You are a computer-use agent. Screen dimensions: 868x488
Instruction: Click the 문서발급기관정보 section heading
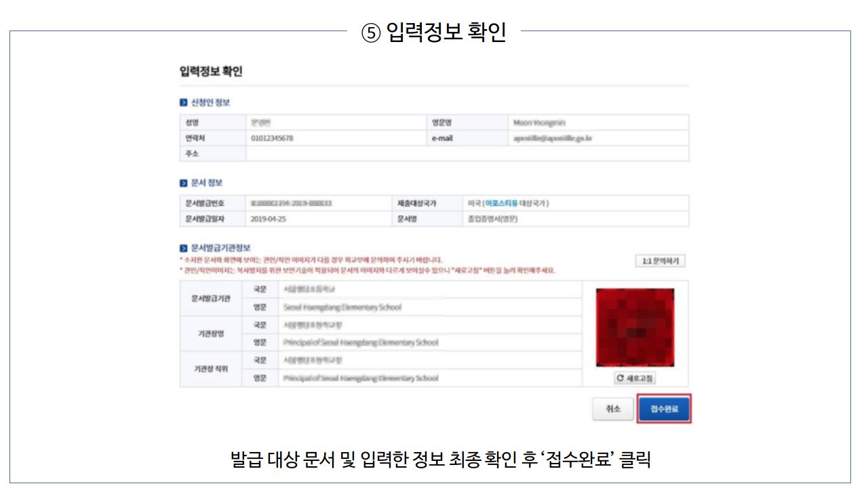pyautogui.click(x=220, y=248)
